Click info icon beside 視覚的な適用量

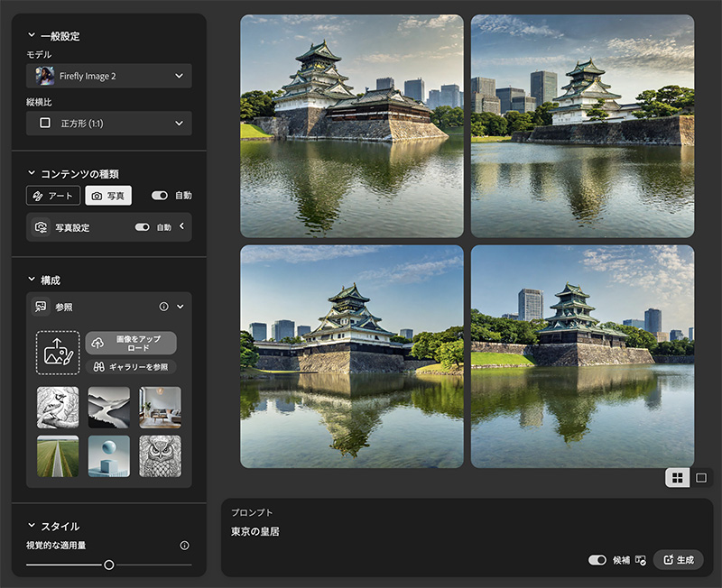click(x=184, y=546)
